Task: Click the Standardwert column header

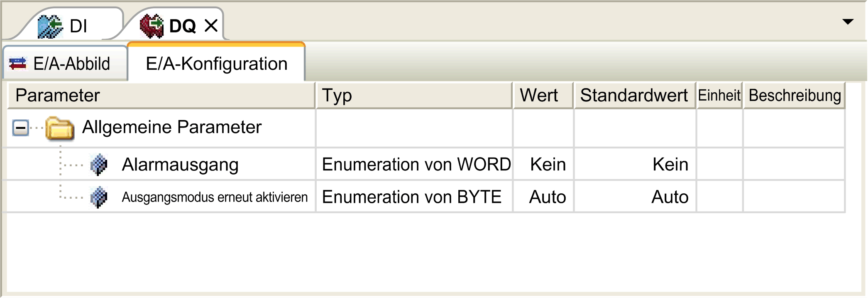Action: coord(635,95)
